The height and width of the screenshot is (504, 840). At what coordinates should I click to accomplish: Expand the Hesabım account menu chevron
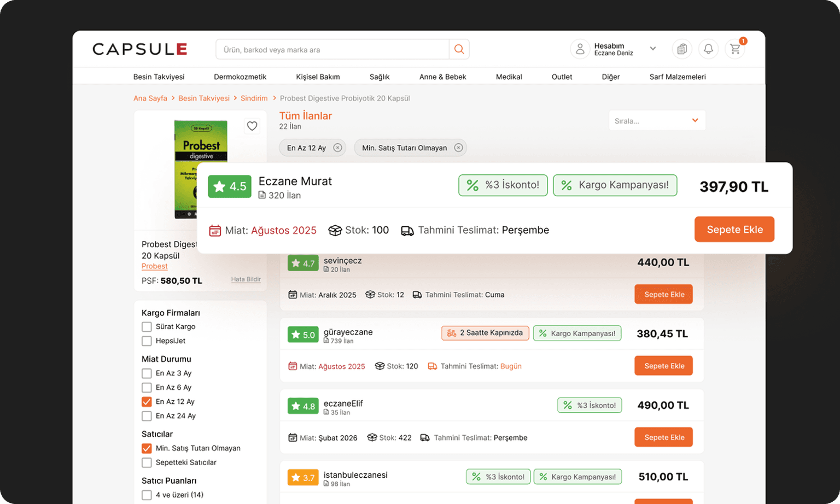coord(652,49)
